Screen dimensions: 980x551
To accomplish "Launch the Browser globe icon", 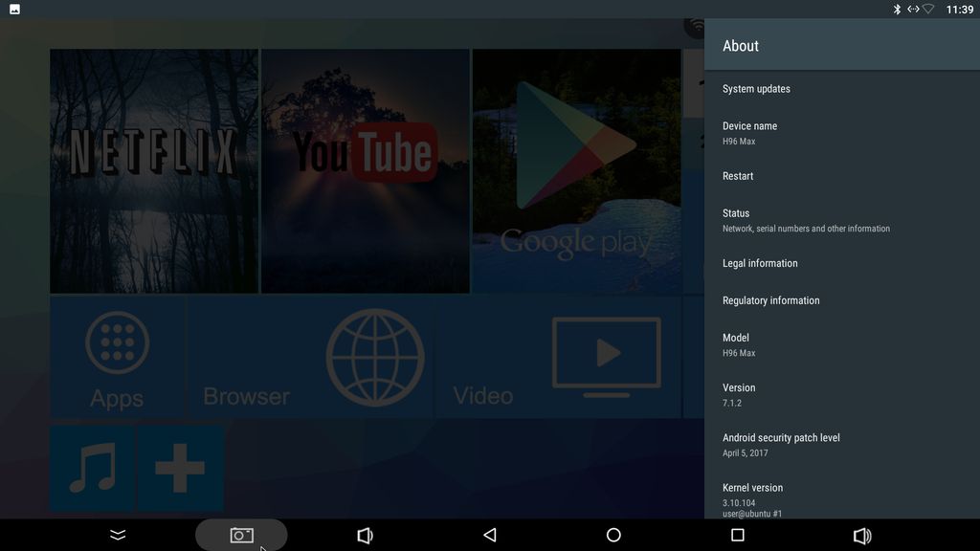I will click(374, 357).
